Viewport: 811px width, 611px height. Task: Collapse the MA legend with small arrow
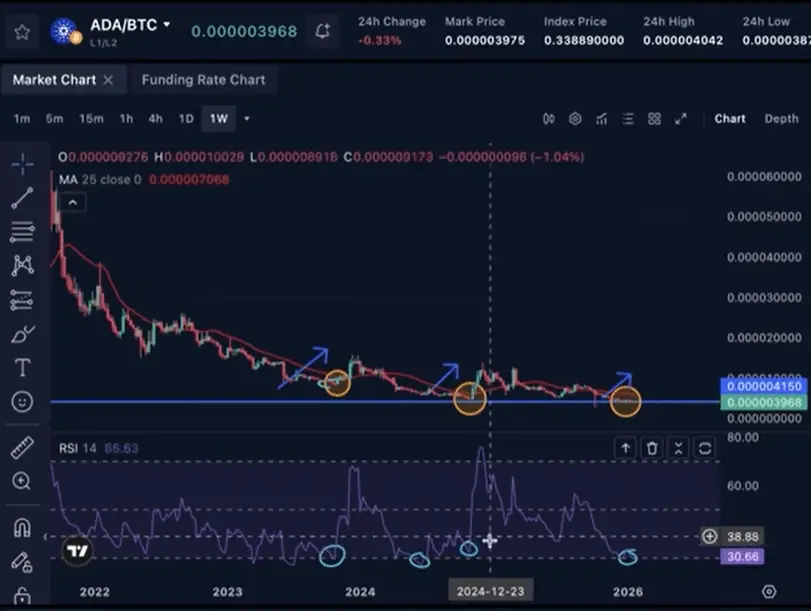pyautogui.click(x=71, y=202)
